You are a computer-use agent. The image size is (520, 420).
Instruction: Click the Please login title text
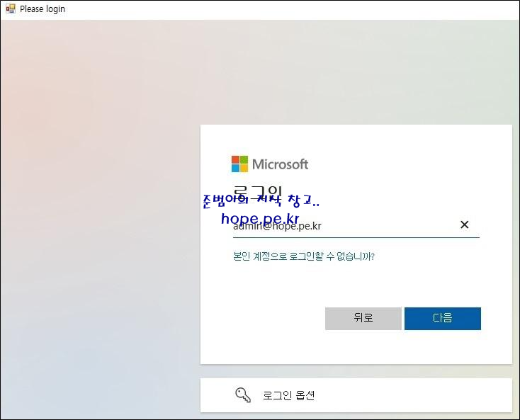[x=43, y=9]
